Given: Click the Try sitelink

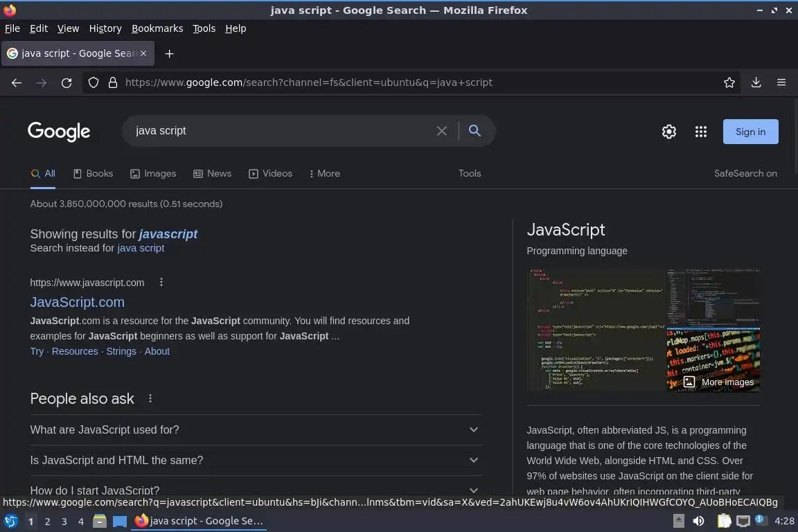Looking at the screenshot, I should pos(37,351).
